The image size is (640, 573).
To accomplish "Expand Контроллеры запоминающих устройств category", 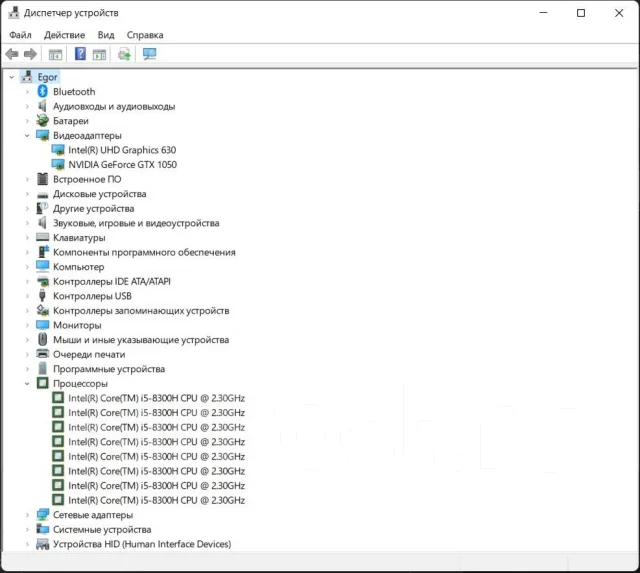I will pos(27,311).
